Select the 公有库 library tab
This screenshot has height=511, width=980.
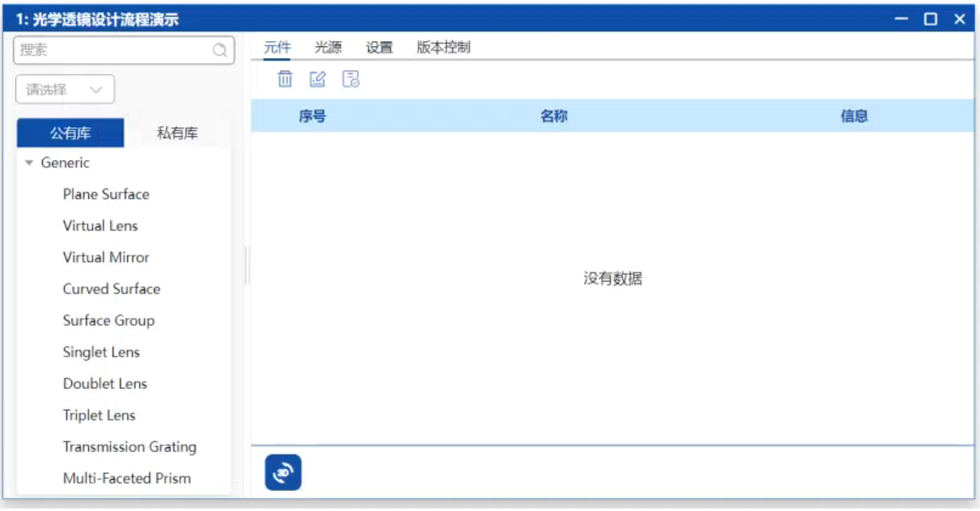70,133
